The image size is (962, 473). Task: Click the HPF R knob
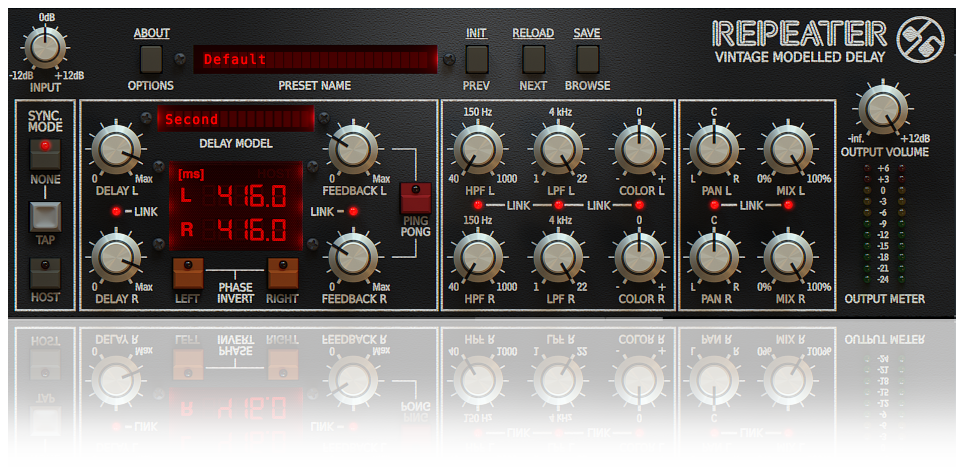479,257
